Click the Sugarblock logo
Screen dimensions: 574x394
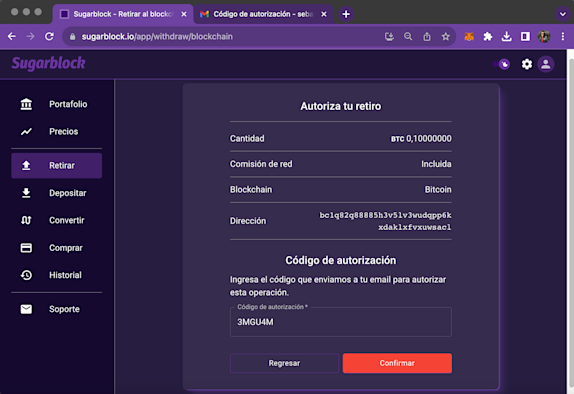(x=48, y=64)
